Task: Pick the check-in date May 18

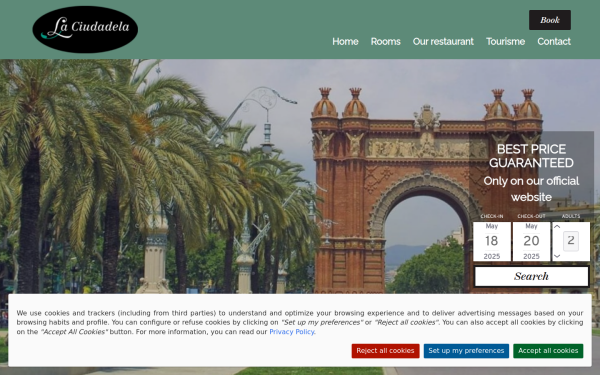Action: [492, 241]
